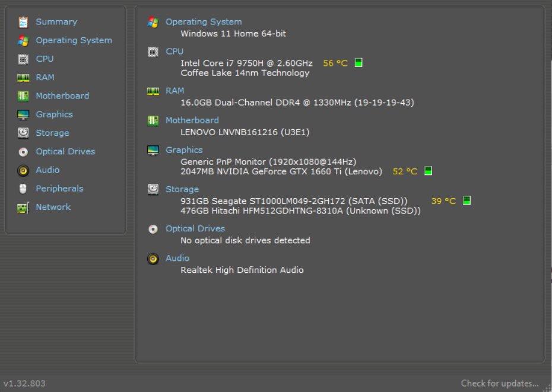Click the speaker icon beside Audio heading in main panel
This screenshot has height=392, width=552.
[153, 259]
